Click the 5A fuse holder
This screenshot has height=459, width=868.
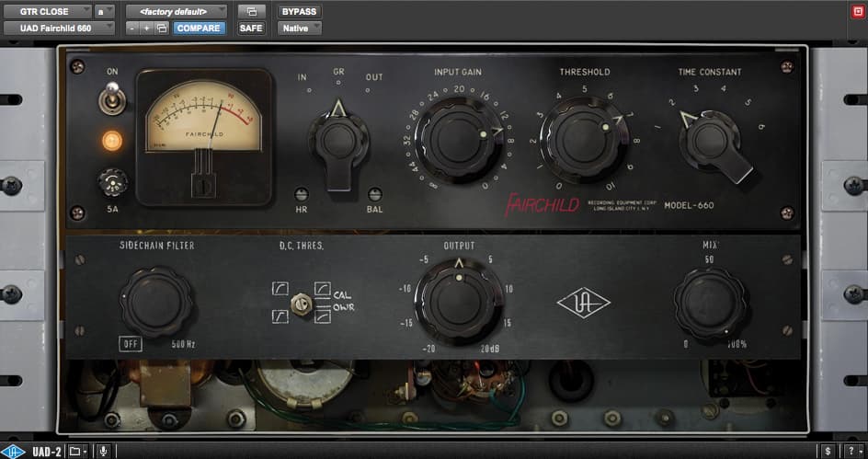pos(112,183)
